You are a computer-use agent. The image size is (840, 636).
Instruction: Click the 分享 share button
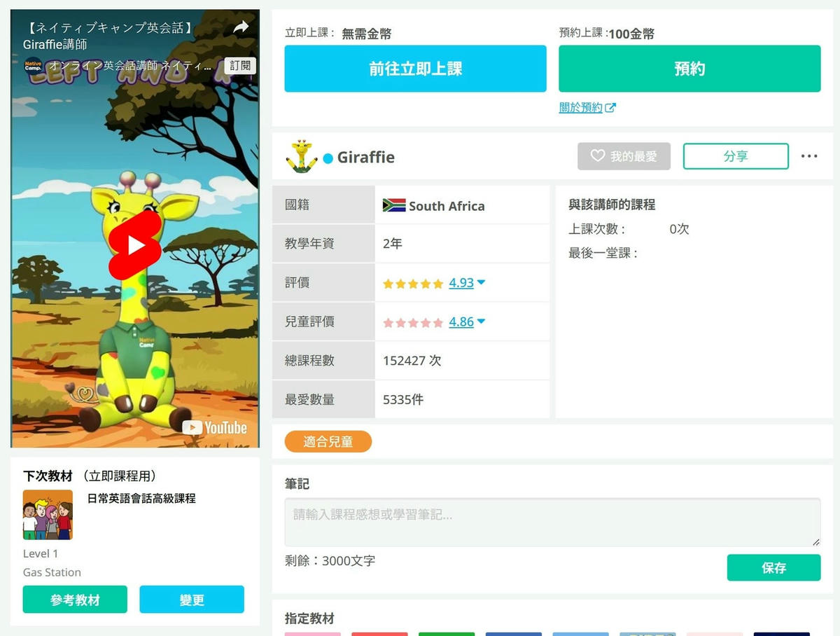[736, 156]
